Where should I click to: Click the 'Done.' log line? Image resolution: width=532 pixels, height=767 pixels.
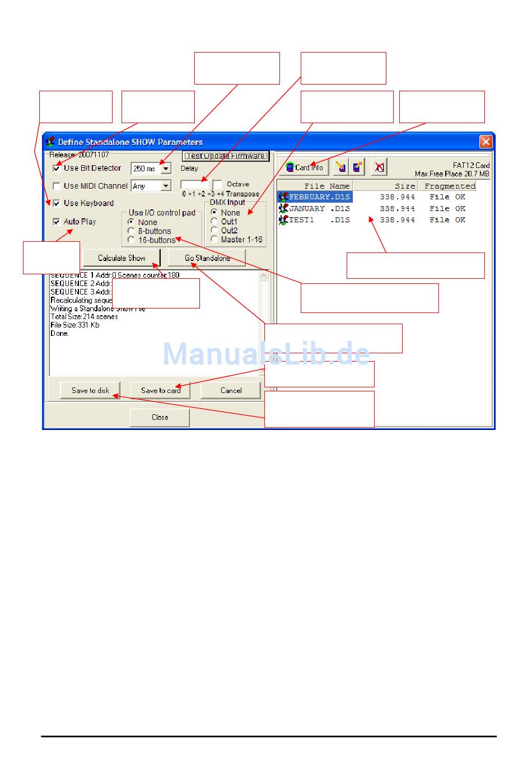pos(59,333)
